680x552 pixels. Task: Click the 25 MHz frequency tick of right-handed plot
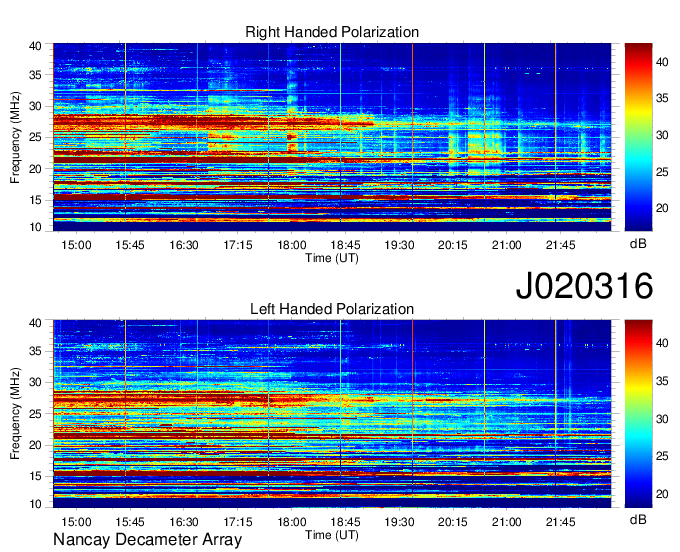pyautogui.click(x=35, y=138)
